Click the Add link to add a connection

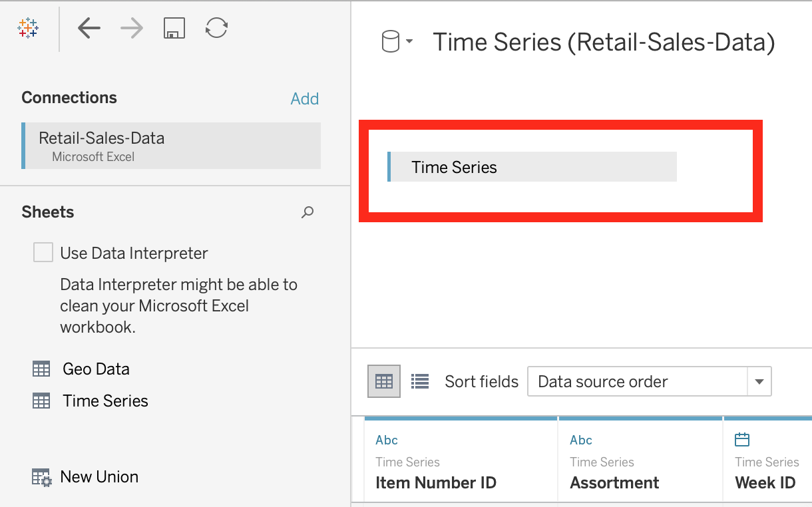(x=304, y=98)
